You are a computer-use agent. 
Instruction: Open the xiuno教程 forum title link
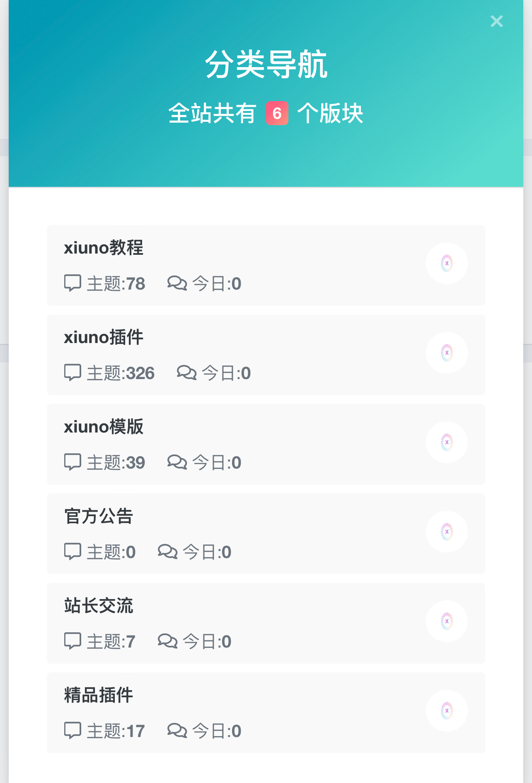pyautogui.click(x=104, y=248)
